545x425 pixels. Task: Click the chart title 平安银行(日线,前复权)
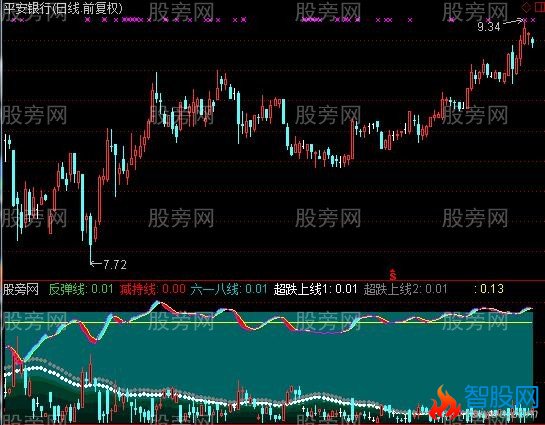[x=63, y=8]
